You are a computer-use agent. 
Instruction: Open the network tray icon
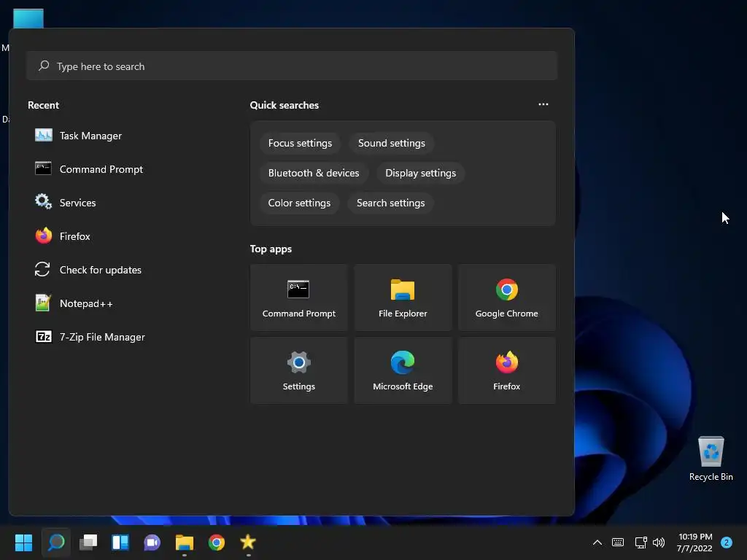[x=640, y=542]
